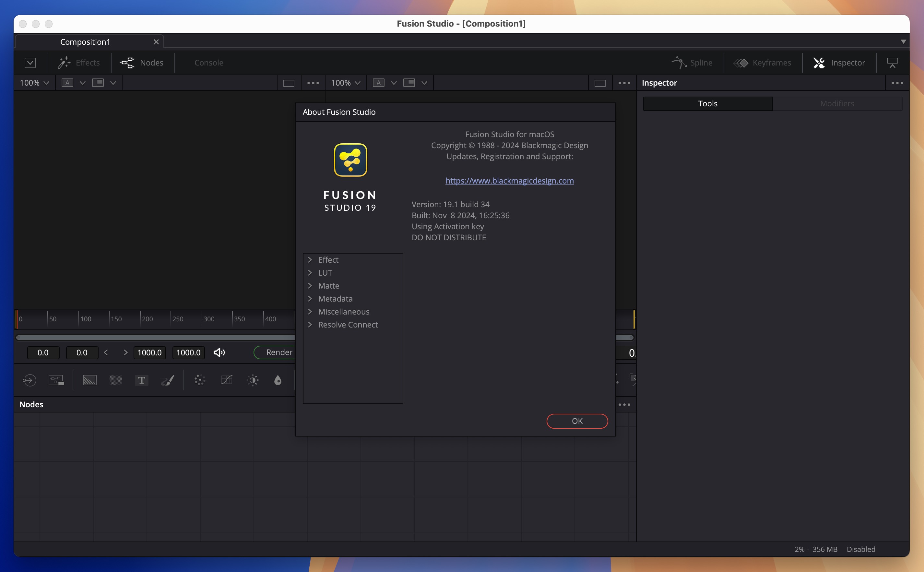
Task: Toggle the audio mute speaker icon
Action: 219,352
